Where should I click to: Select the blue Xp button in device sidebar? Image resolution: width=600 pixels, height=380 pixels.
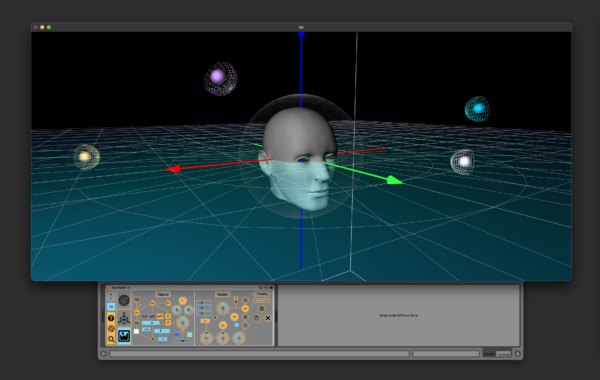pos(111,307)
